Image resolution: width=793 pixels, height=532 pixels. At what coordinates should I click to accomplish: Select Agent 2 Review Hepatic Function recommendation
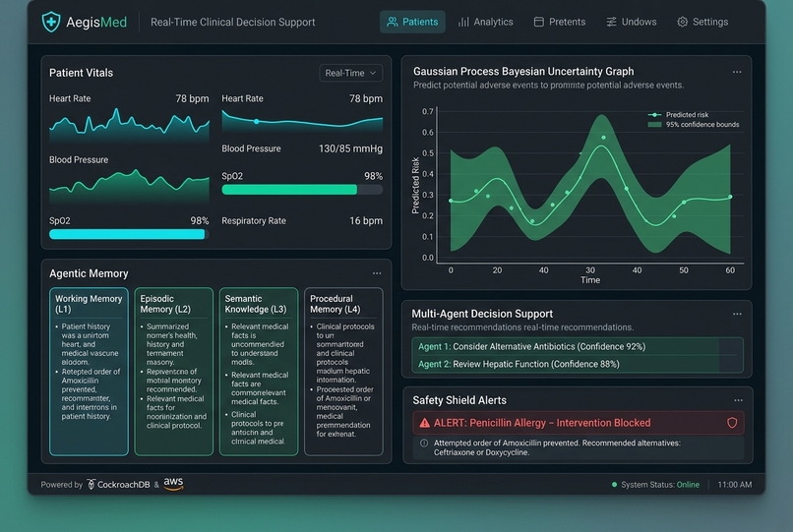(x=578, y=364)
